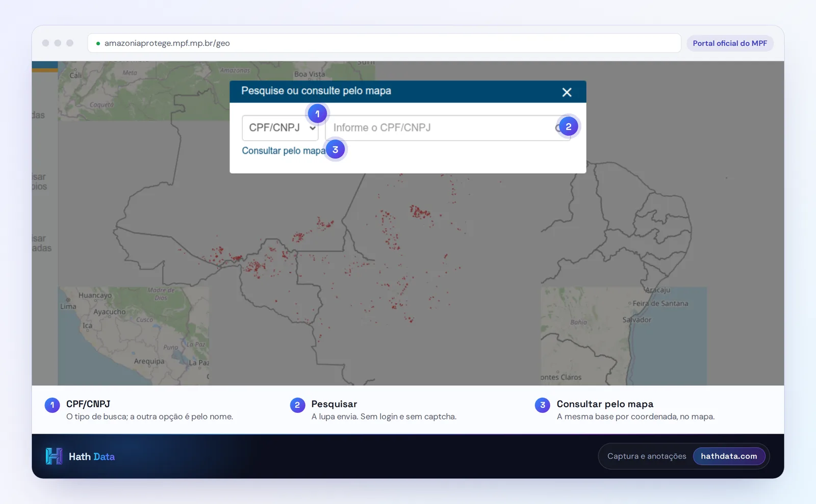The width and height of the screenshot is (816, 504).
Task: Click the Hath Data logo icon
Action: point(54,456)
